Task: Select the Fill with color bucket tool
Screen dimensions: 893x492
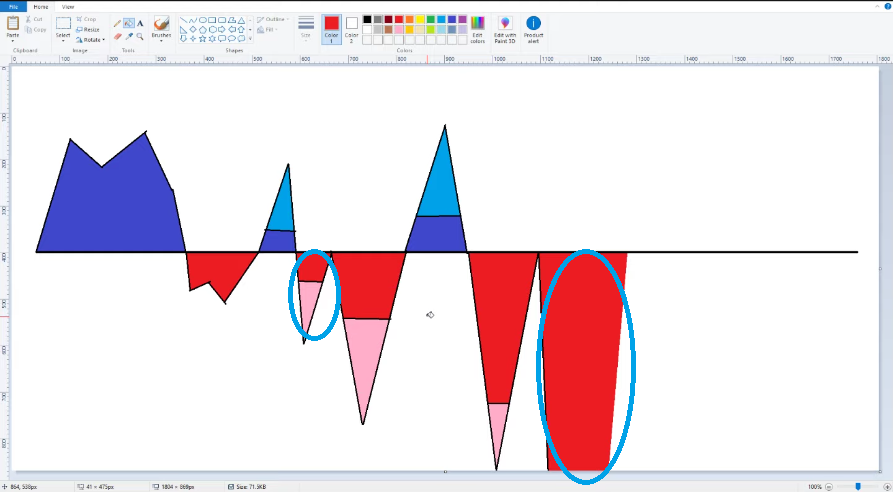Action: tap(129, 23)
